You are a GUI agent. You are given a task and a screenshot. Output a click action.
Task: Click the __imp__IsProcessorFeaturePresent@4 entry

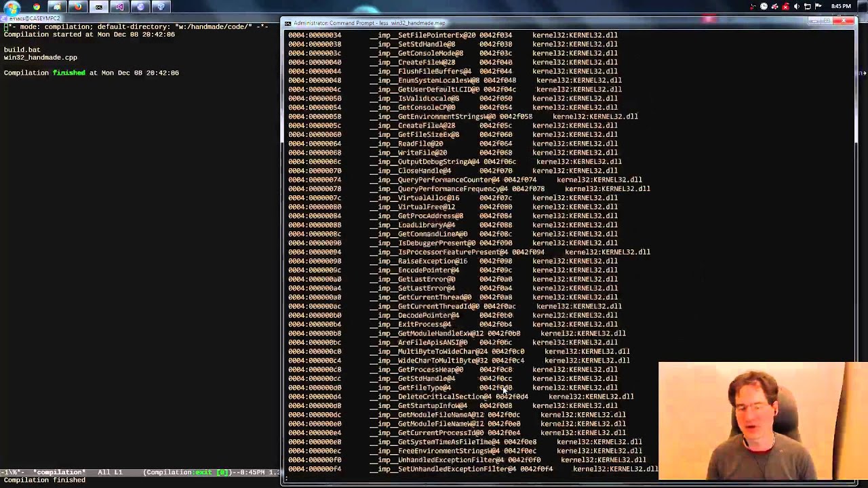tap(439, 251)
